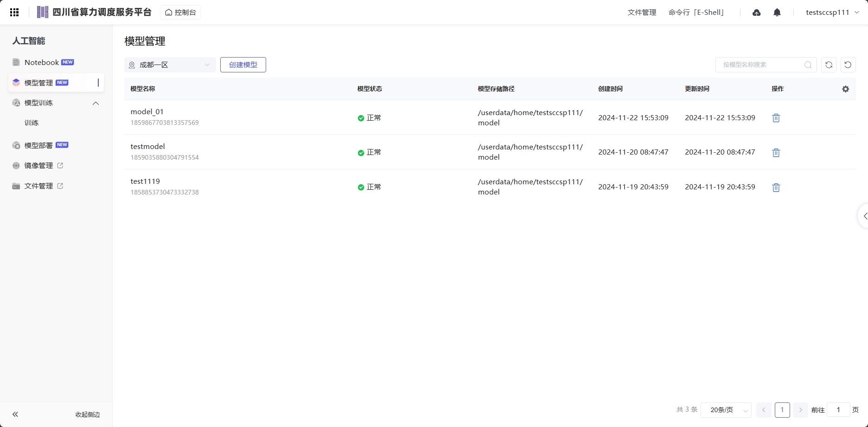Click the 模型部署 sidebar icon

click(x=16, y=145)
